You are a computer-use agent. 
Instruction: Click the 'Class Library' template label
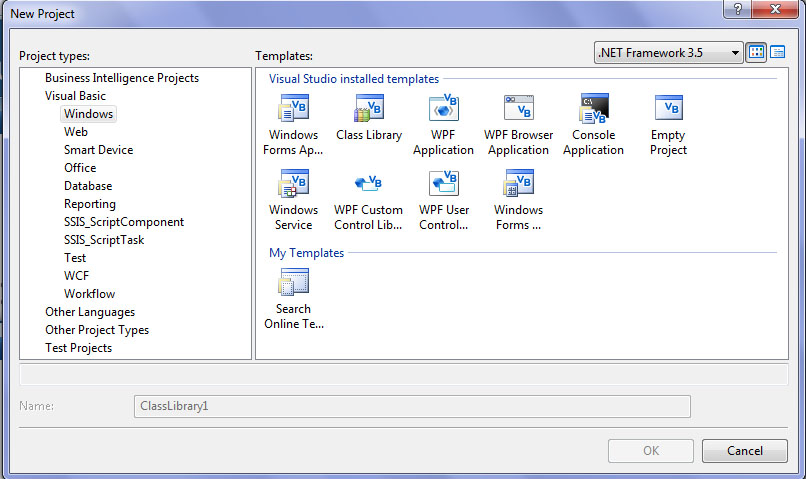[x=369, y=135]
